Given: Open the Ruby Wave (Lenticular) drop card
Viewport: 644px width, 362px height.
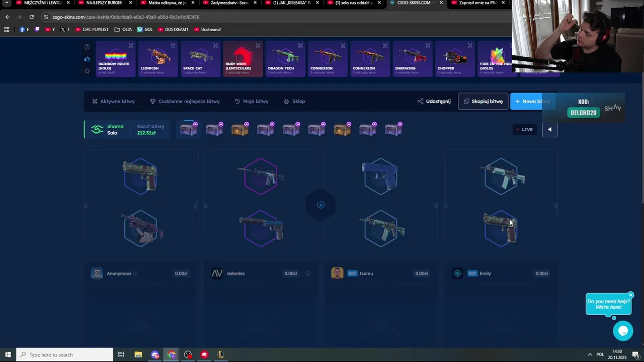Looking at the screenshot, I should coord(243,59).
